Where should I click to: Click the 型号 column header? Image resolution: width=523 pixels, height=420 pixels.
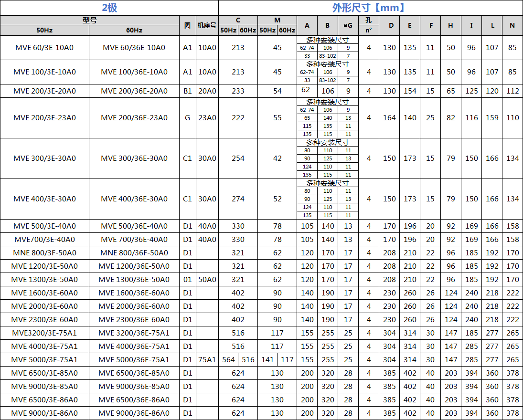(x=90, y=20)
